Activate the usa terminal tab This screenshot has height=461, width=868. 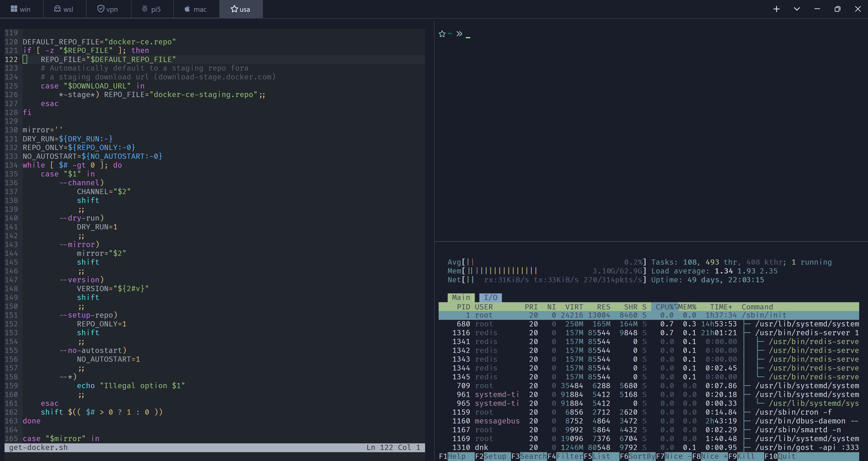[x=241, y=9]
